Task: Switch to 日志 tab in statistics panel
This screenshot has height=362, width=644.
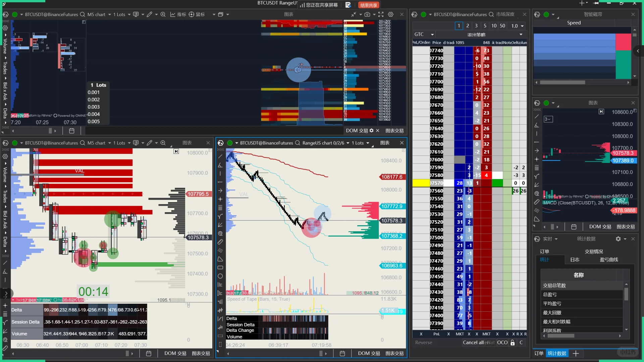Action: pyautogui.click(x=575, y=260)
